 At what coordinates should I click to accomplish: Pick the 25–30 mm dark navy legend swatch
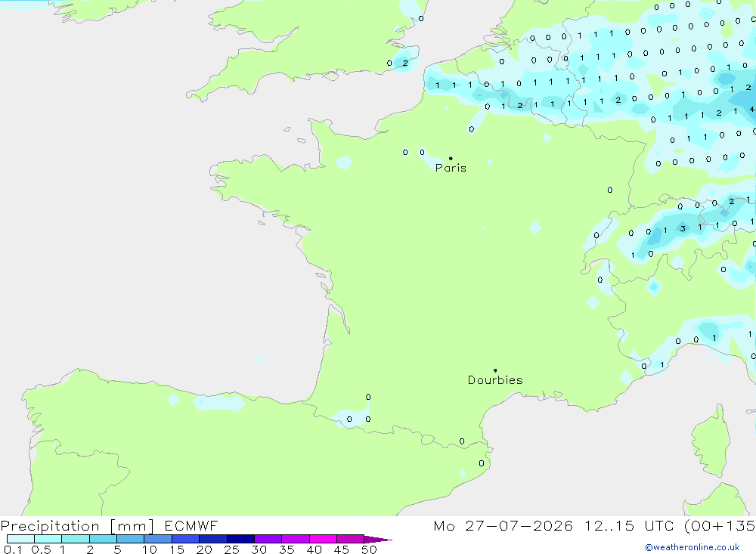click(x=240, y=539)
